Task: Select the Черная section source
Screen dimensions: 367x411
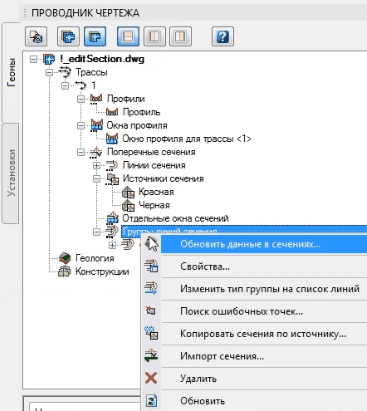Action: point(154,205)
